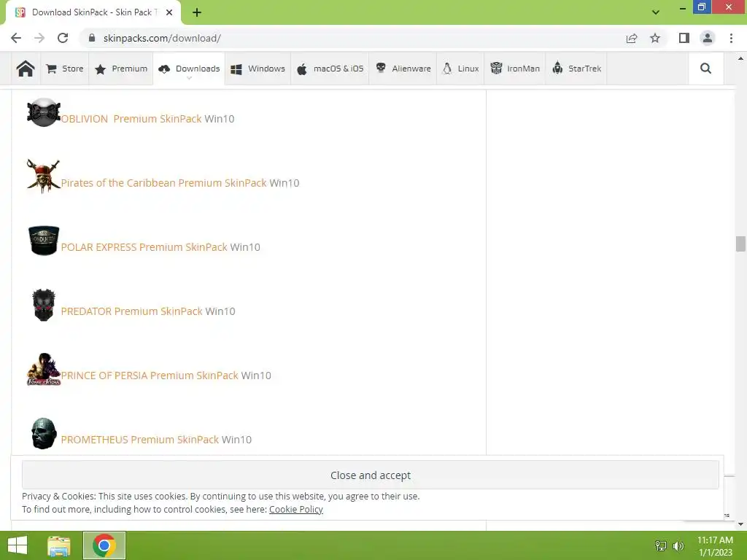Viewport: 747px width, 560px height.
Task: Click Chrome taskbar icon
Action: pyautogui.click(x=104, y=545)
